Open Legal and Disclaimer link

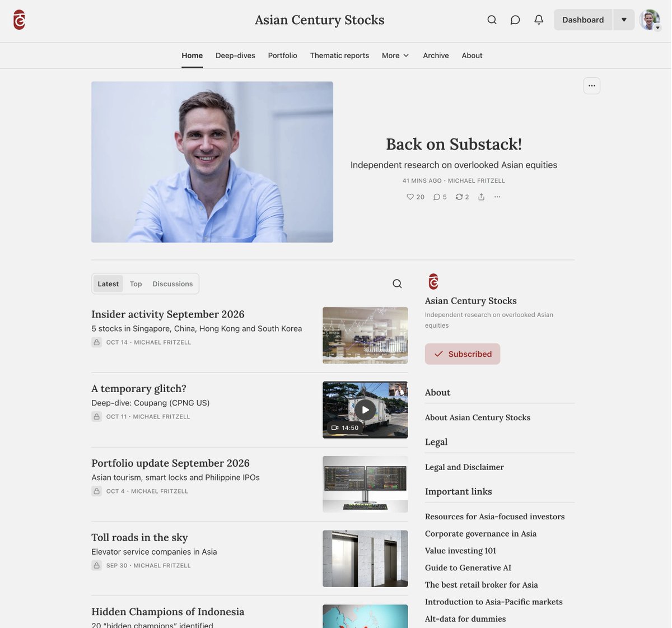(x=464, y=467)
